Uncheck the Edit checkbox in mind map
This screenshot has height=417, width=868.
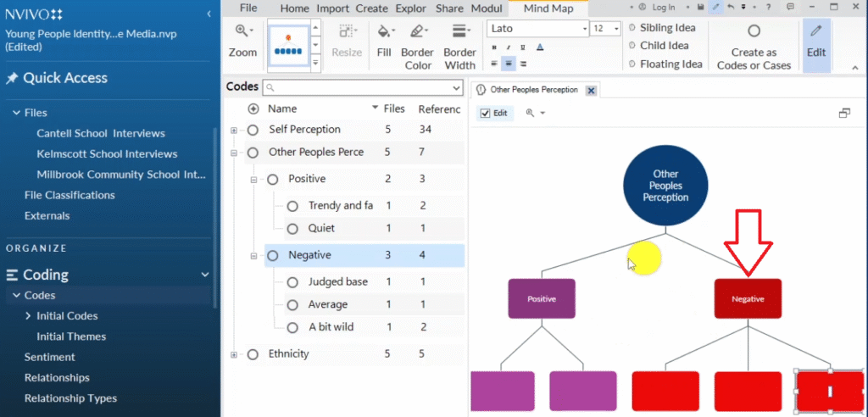(485, 113)
